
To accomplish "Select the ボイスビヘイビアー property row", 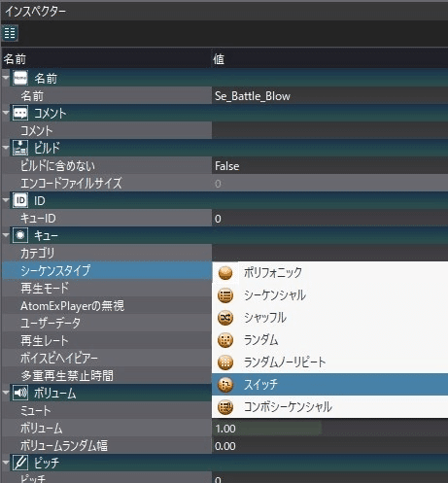I will point(107,358).
